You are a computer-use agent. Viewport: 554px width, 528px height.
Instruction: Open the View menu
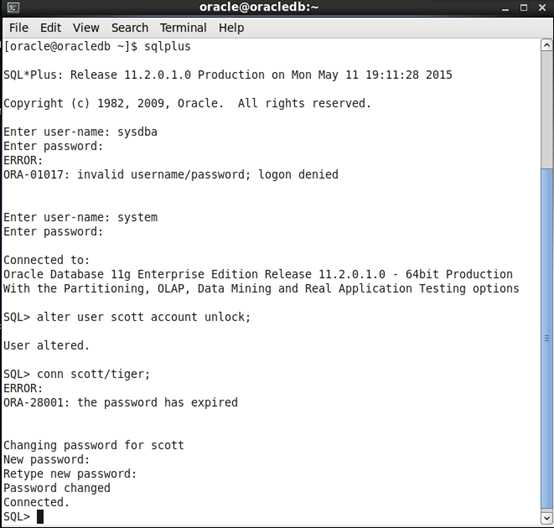click(x=86, y=28)
